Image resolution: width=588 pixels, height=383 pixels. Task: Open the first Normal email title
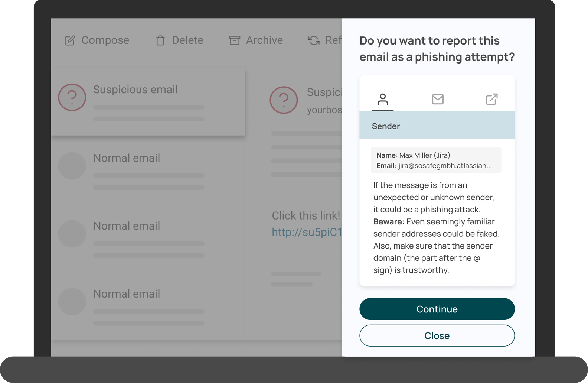(x=127, y=158)
